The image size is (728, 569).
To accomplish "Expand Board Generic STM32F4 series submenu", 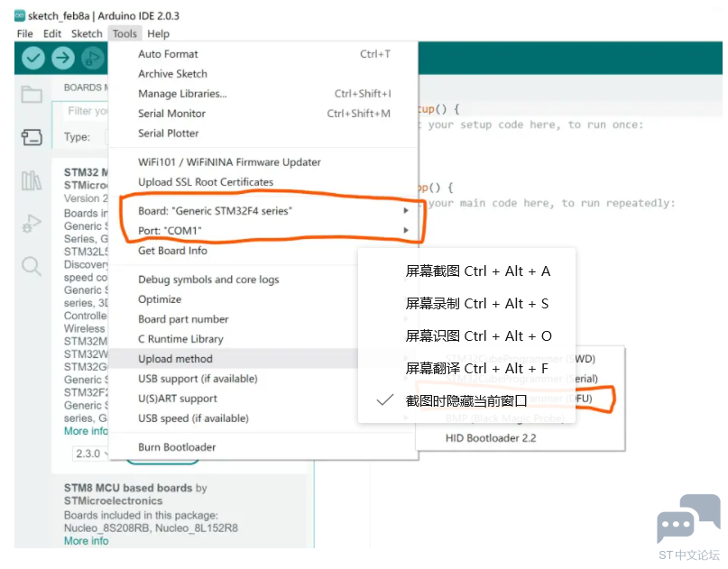I will click(263, 211).
